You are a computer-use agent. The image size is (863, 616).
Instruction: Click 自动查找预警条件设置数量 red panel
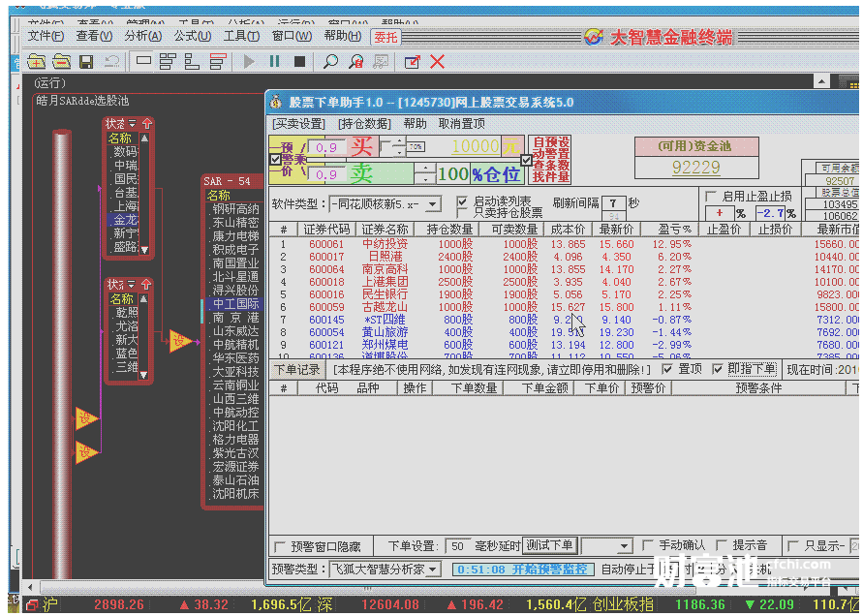[549, 160]
